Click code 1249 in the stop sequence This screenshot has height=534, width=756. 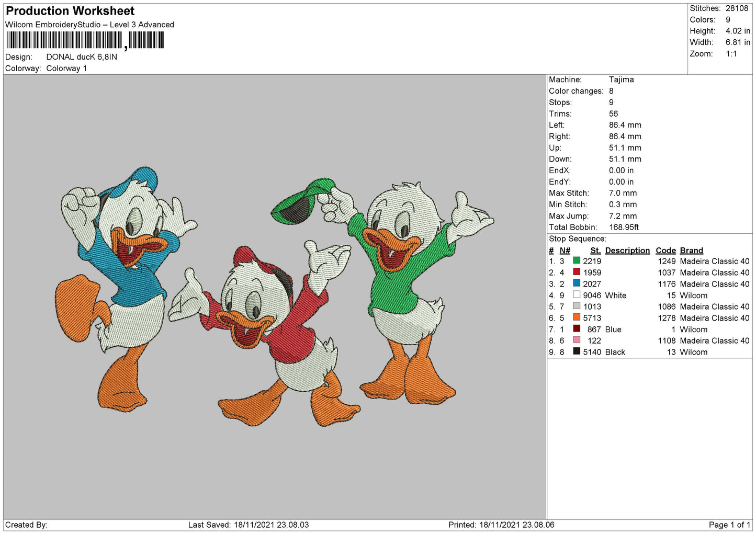pyautogui.click(x=667, y=261)
